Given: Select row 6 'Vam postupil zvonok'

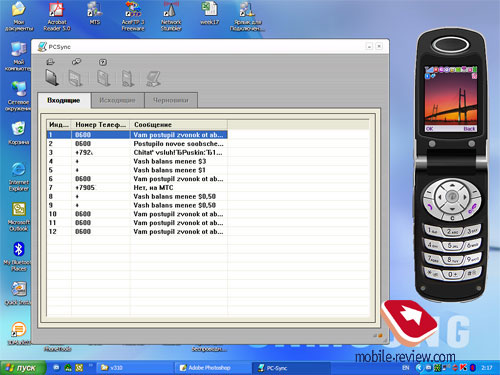Looking at the screenshot, I should [x=137, y=179].
